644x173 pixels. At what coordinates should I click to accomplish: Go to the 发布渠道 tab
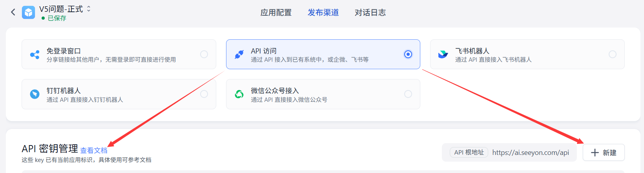323,13
